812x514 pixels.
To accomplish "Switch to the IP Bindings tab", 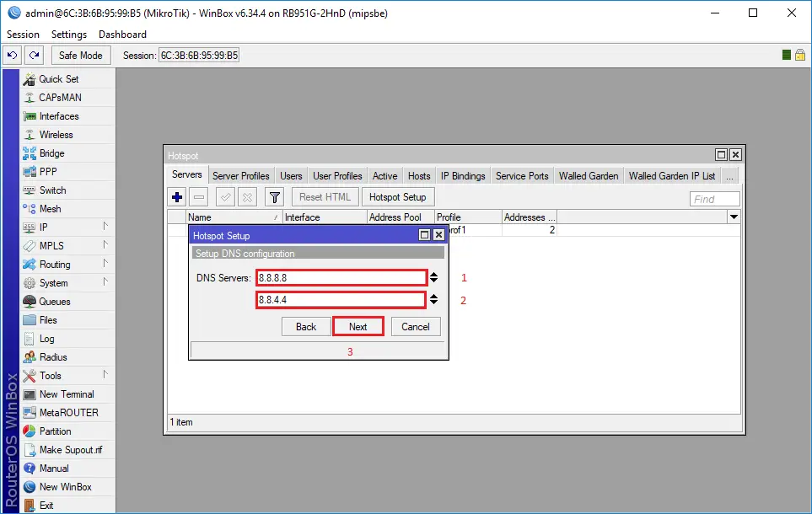I will coord(463,176).
